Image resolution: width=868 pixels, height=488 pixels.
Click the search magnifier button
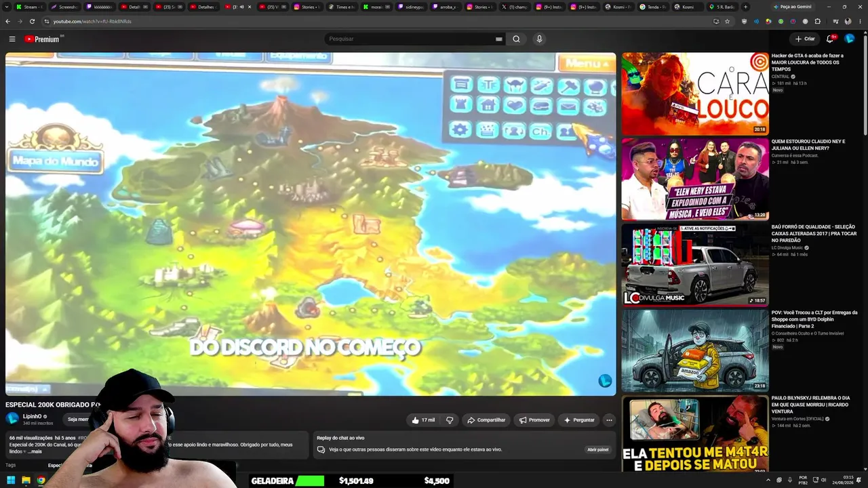click(516, 39)
